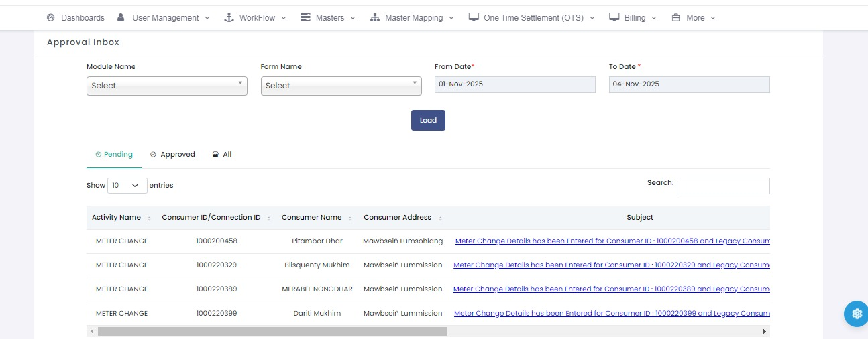Open meter change link for Consumer 1000200458
Image resolution: width=868 pixels, height=339 pixels.
[x=612, y=241]
